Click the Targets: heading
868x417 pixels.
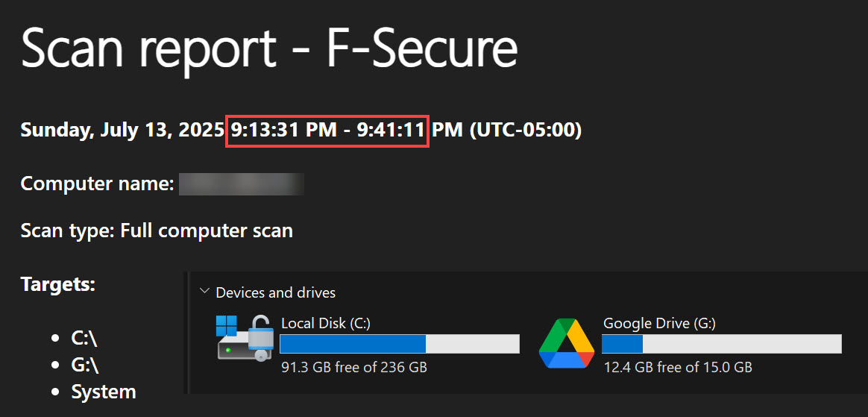(58, 285)
